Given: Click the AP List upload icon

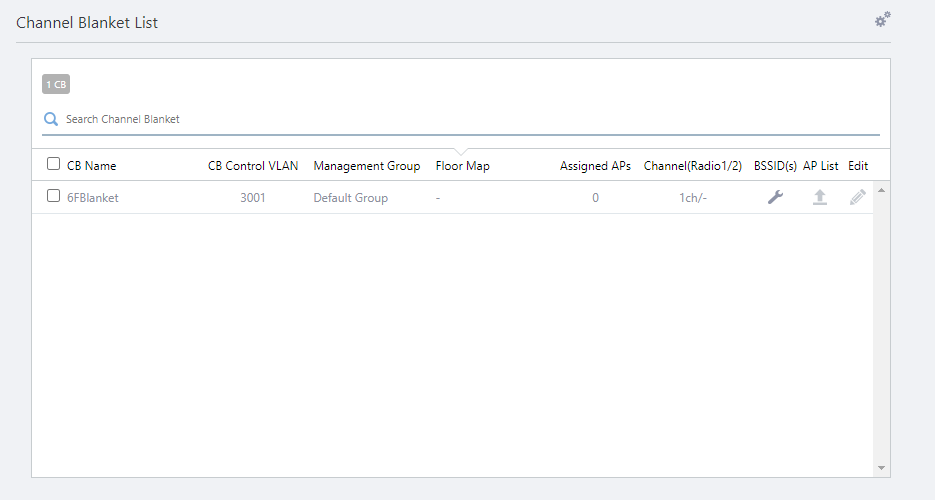Looking at the screenshot, I should (820, 198).
